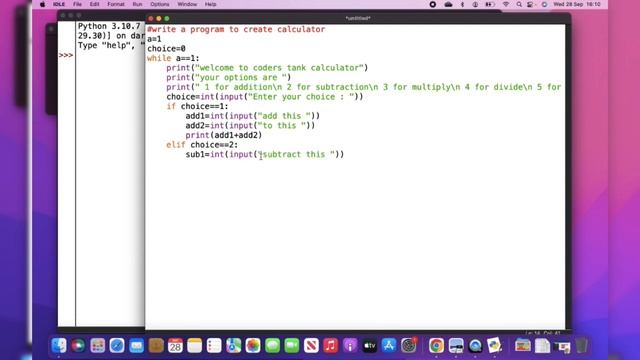Open Music from the Dock
This screenshot has width=640, height=360.
tap(331, 346)
